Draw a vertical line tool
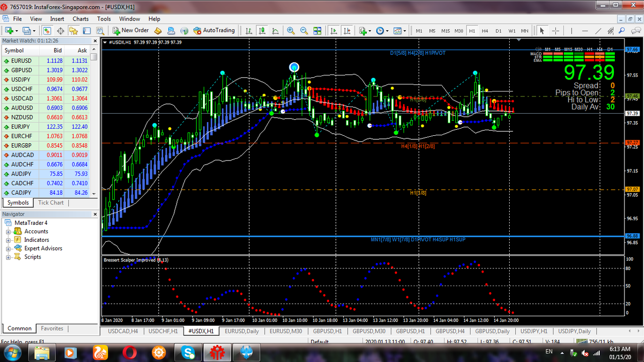This screenshot has width=644, height=362. [x=572, y=31]
